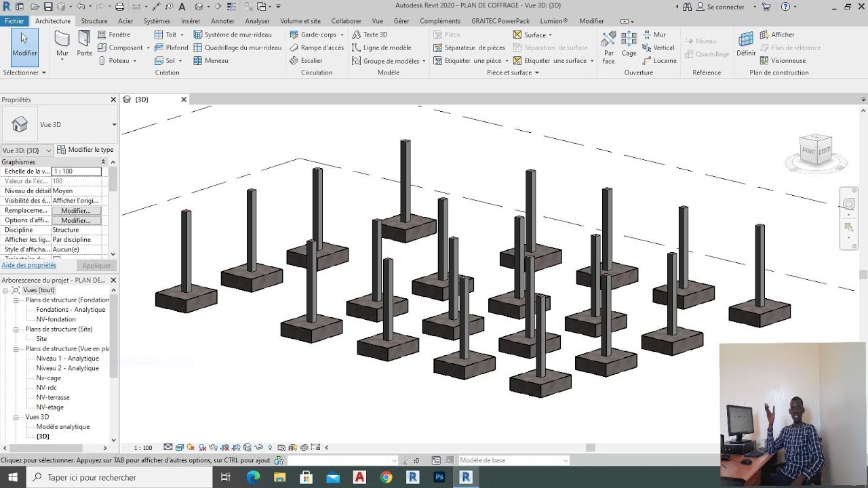Close the {3D} view tab

click(184, 100)
